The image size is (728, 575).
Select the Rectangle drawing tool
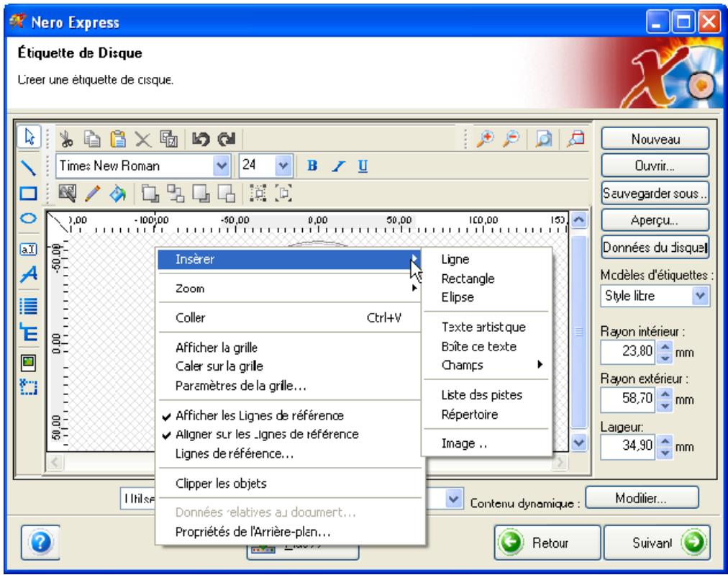click(29, 193)
